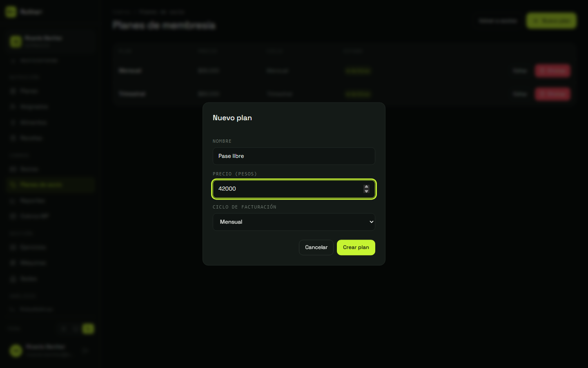This screenshot has height=368, width=588.
Task: Open the Ciclo de facturación dropdown
Action: pyautogui.click(x=294, y=222)
